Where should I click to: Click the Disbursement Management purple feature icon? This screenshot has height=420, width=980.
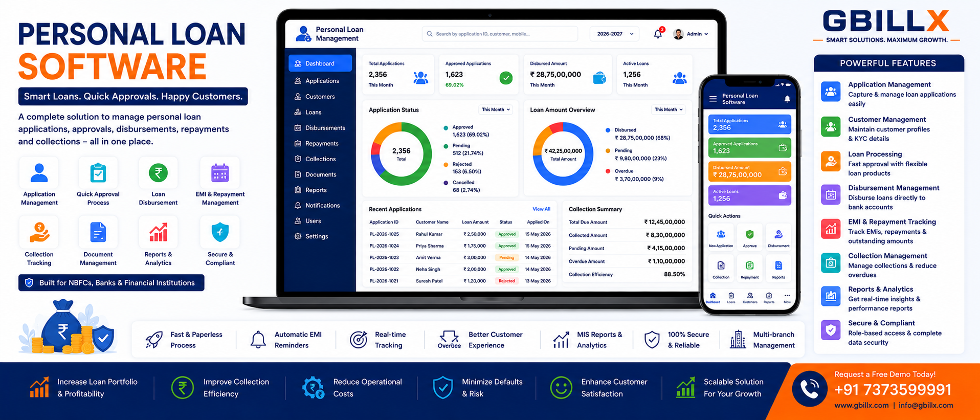click(x=831, y=194)
